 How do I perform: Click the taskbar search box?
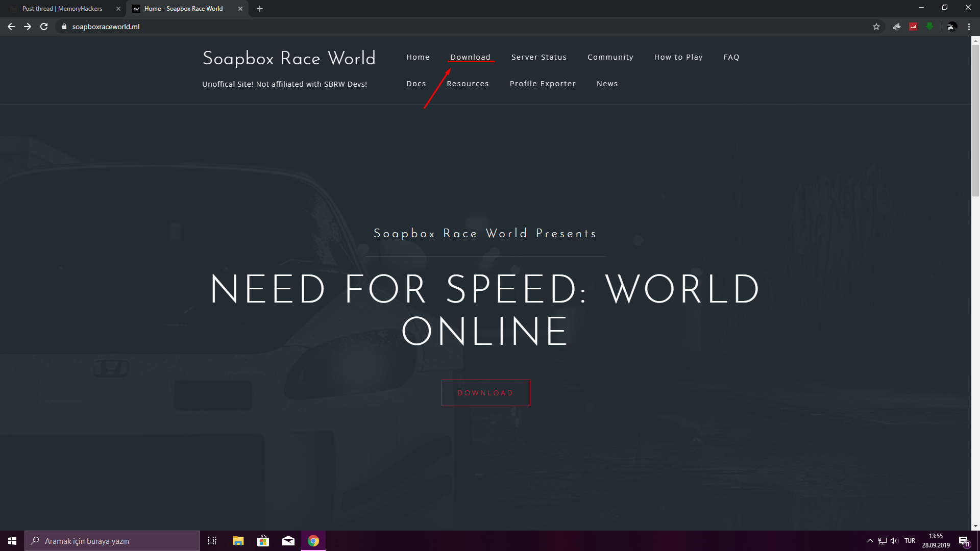tap(112, 541)
